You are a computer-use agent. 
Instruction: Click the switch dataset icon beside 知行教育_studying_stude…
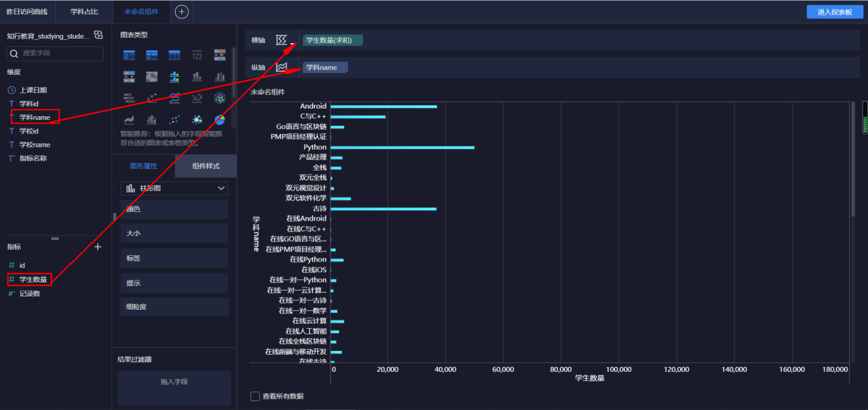click(98, 34)
